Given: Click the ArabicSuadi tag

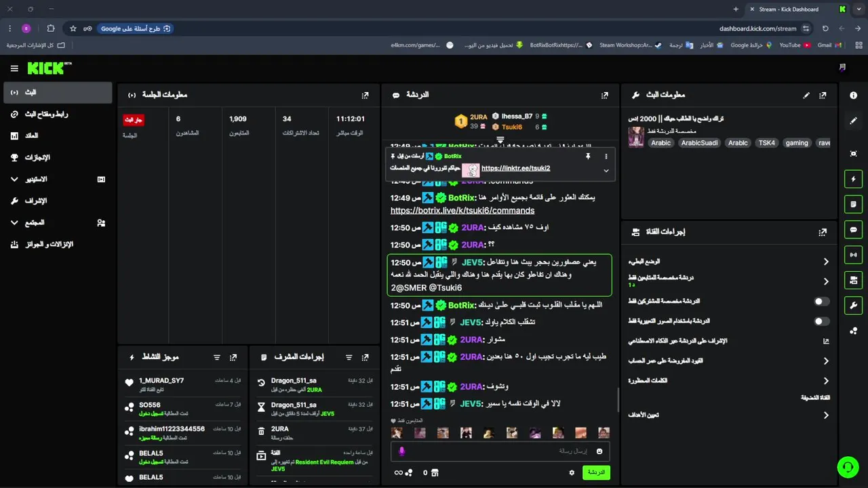Looking at the screenshot, I should coord(699,143).
